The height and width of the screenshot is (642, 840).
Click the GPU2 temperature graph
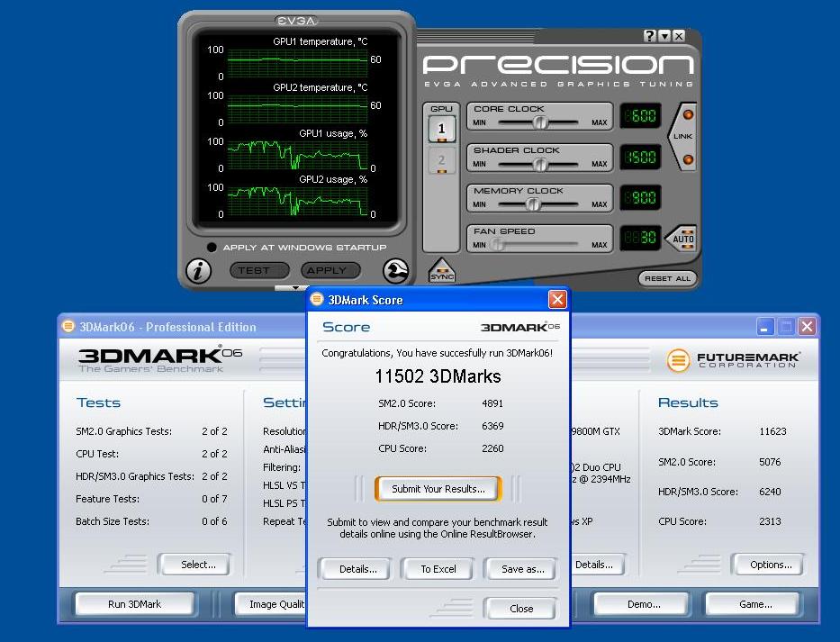point(297,109)
